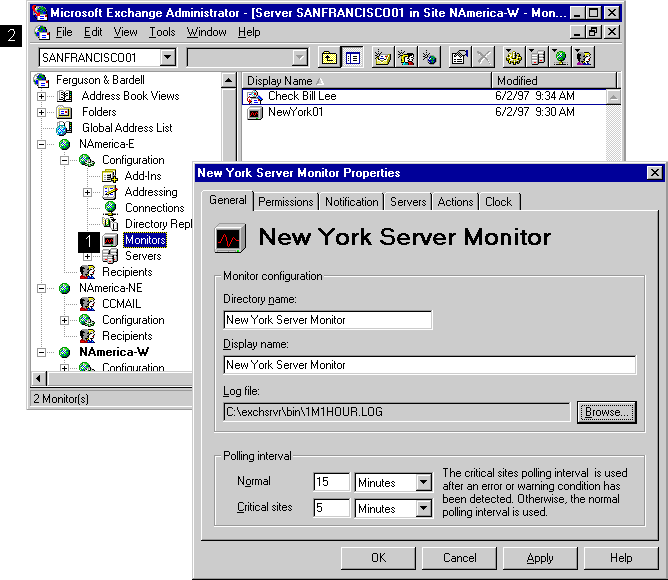Sort list by the Modified column header
668x580 pixels.
554,81
